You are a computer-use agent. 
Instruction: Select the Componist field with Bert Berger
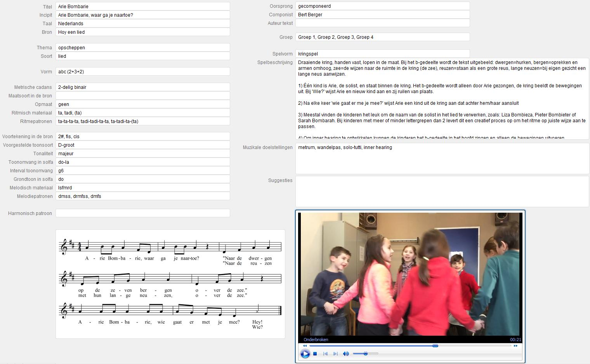point(382,15)
